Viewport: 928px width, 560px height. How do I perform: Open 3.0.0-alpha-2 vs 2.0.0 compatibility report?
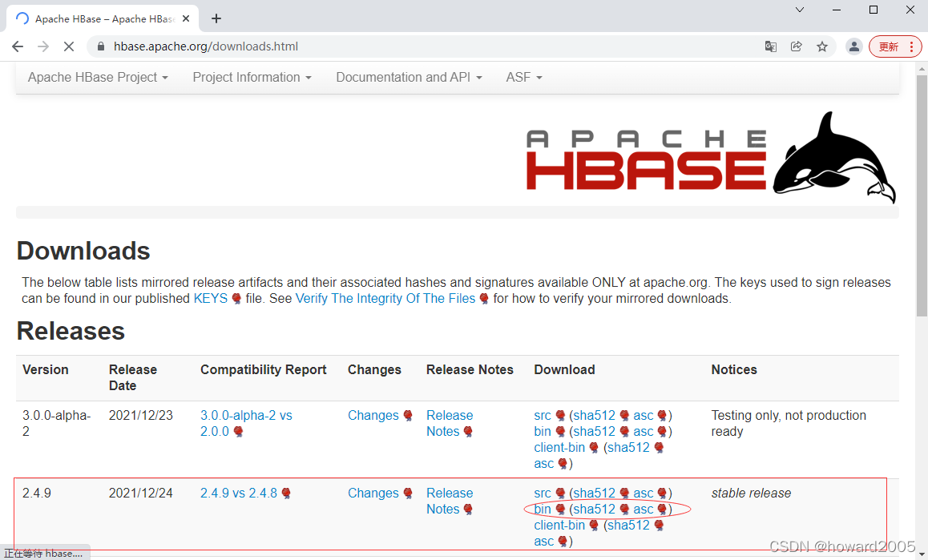(x=246, y=423)
